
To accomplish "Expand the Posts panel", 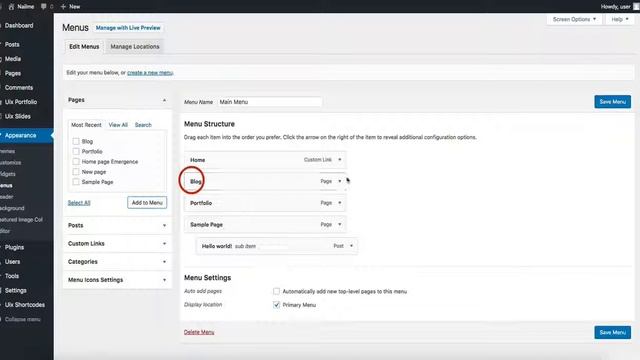I will pos(117,225).
